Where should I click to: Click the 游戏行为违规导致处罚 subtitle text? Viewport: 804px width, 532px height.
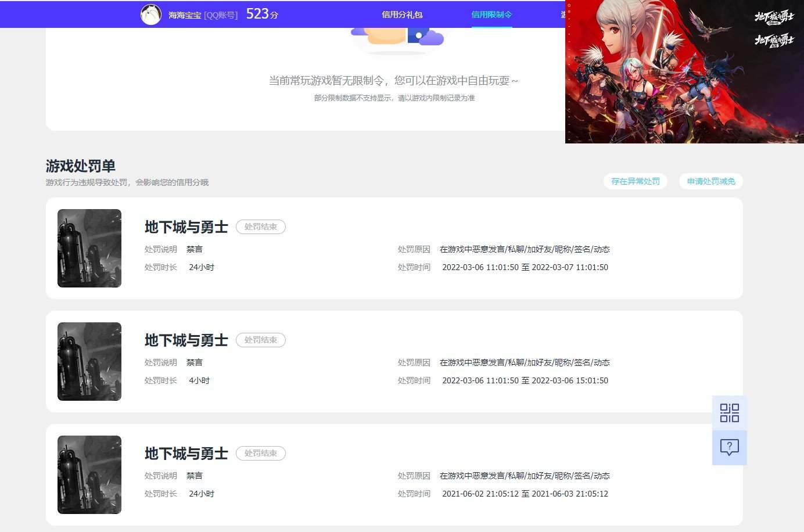point(127,182)
